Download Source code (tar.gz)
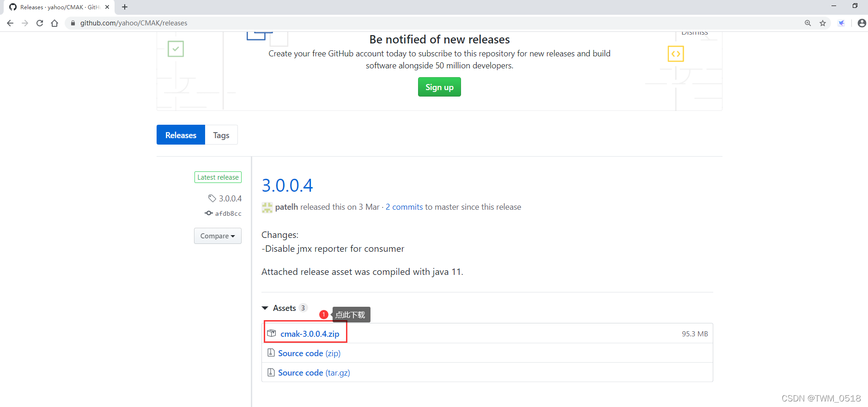868x407 pixels. [x=314, y=372]
